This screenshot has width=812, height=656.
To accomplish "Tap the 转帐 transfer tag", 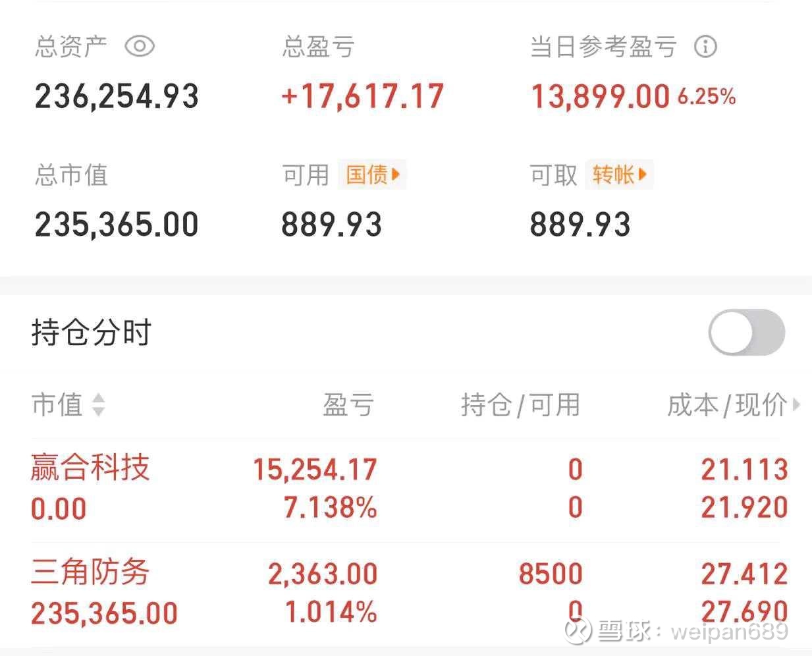I will point(619,175).
